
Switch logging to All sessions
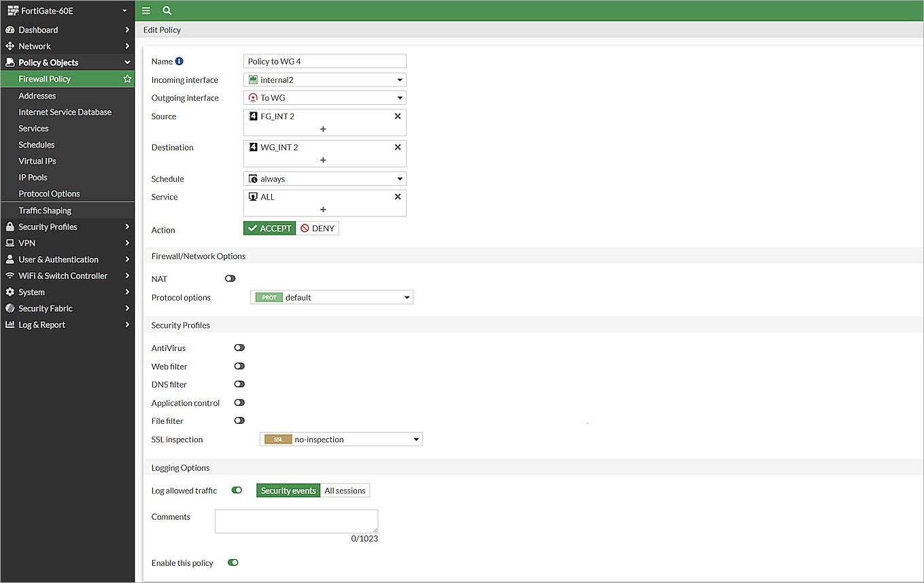pyautogui.click(x=345, y=490)
